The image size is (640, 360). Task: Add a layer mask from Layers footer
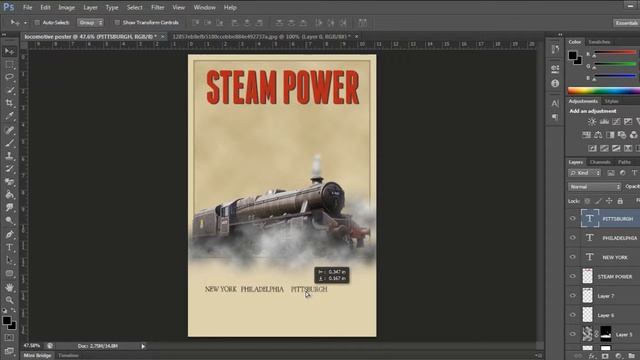point(604,356)
